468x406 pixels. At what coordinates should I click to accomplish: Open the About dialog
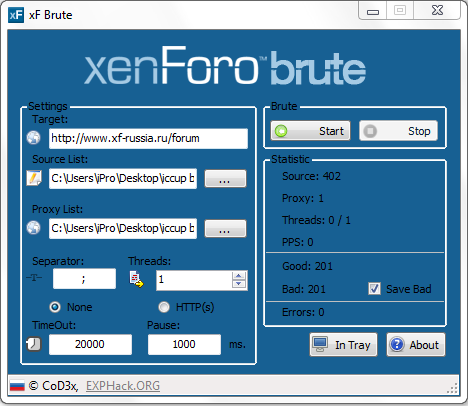tap(416, 345)
